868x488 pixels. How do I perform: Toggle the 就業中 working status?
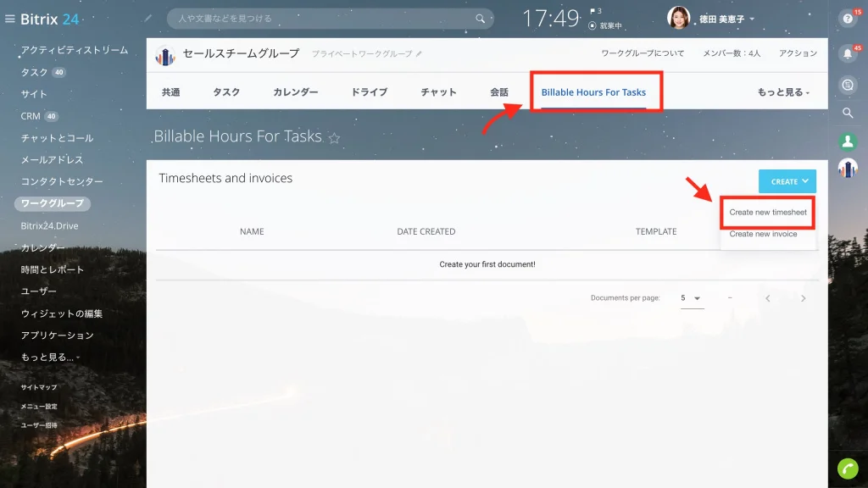point(605,25)
